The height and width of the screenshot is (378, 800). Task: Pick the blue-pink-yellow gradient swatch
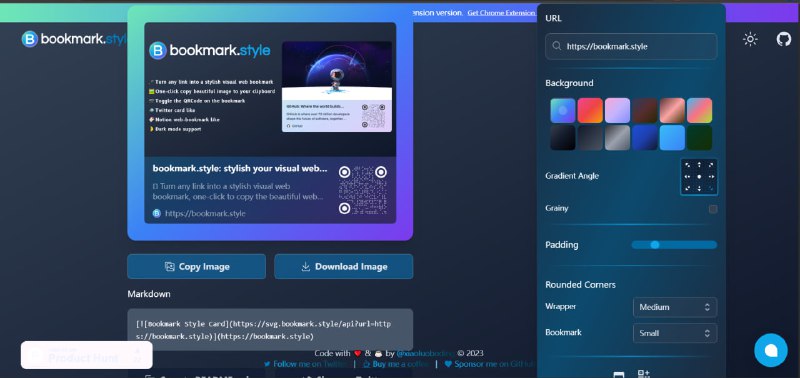(x=699, y=111)
